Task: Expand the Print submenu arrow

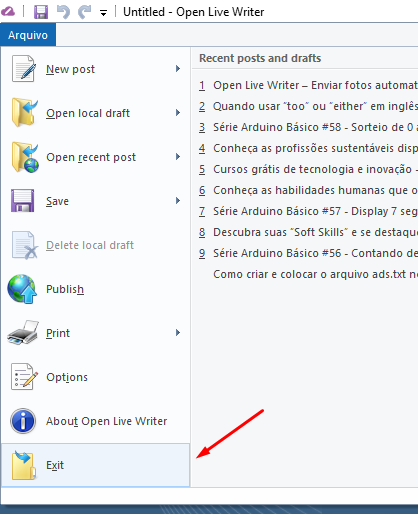Action: click(178, 333)
